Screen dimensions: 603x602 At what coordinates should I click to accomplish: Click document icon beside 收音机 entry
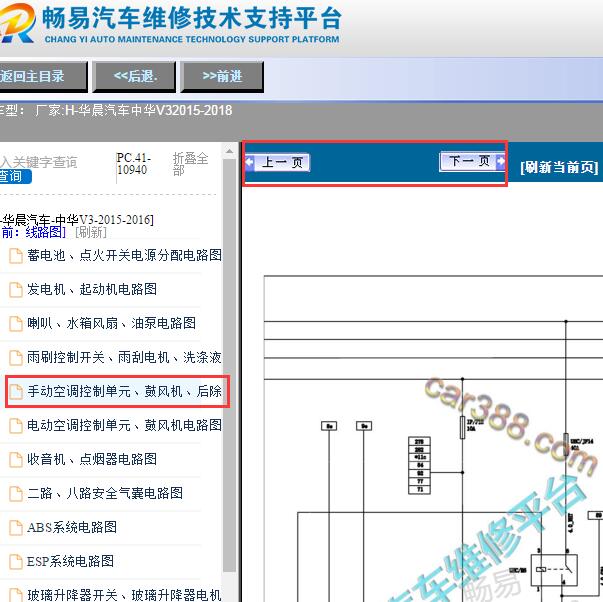click(x=16, y=460)
